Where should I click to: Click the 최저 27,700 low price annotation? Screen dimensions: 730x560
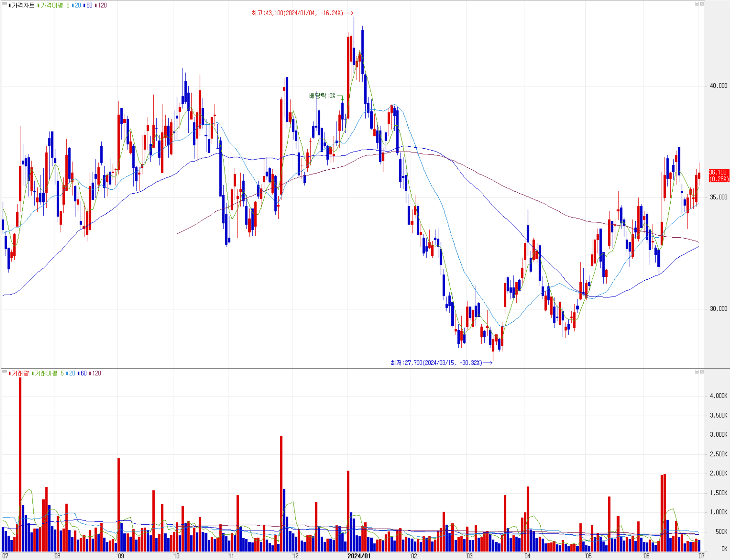pyautogui.click(x=436, y=363)
